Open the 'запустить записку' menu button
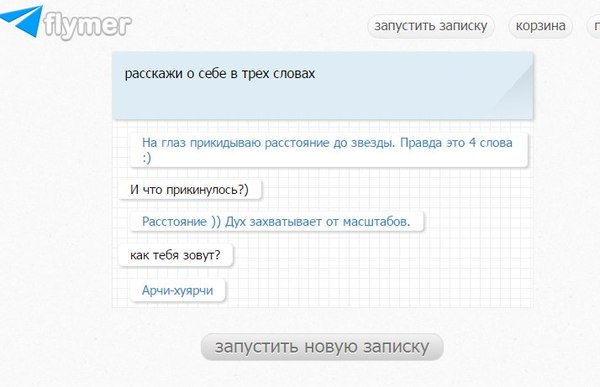This screenshot has width=600, height=387. [431, 26]
